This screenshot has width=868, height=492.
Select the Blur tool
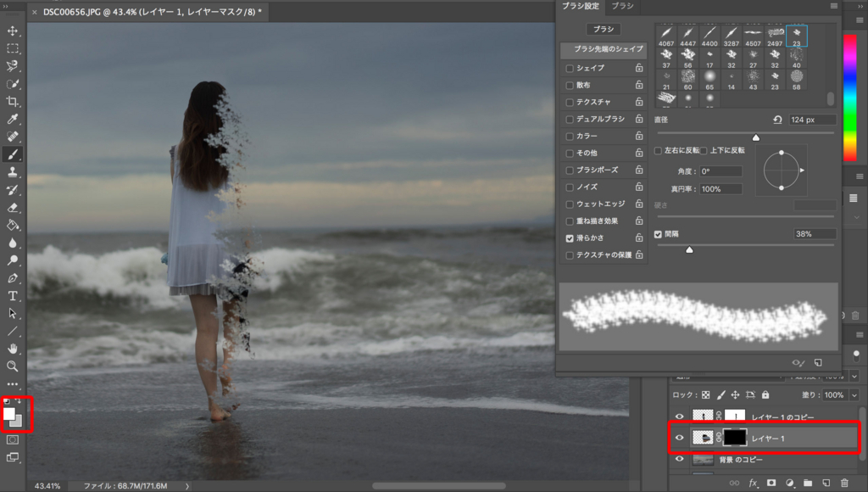(x=12, y=243)
